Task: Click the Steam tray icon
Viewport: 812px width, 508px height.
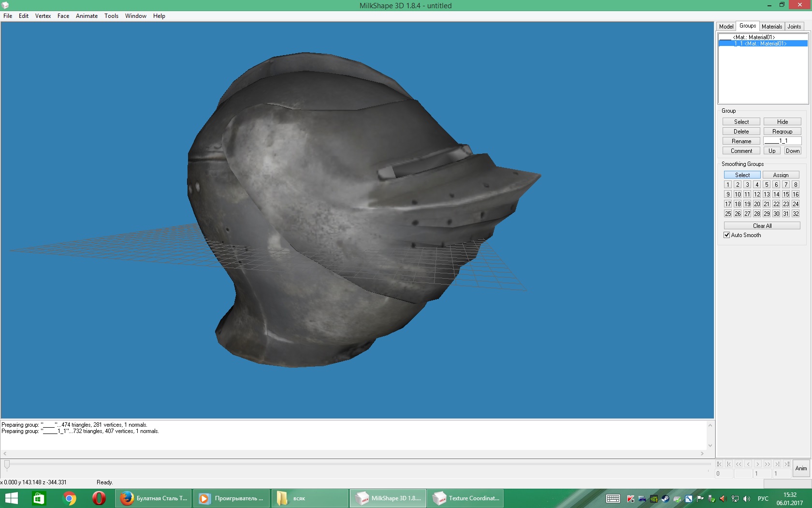Action: coord(665,499)
